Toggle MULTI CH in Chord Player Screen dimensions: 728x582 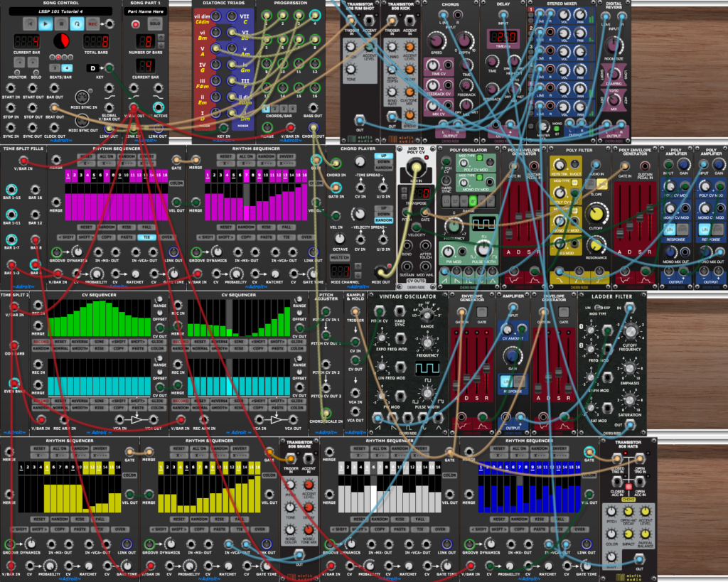click(x=339, y=257)
